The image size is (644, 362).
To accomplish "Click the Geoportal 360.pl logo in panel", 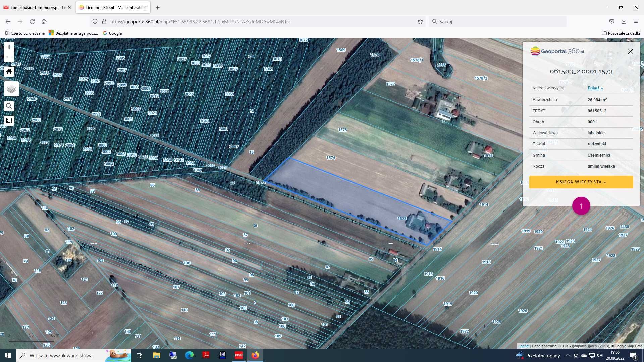I will pos(557,51).
